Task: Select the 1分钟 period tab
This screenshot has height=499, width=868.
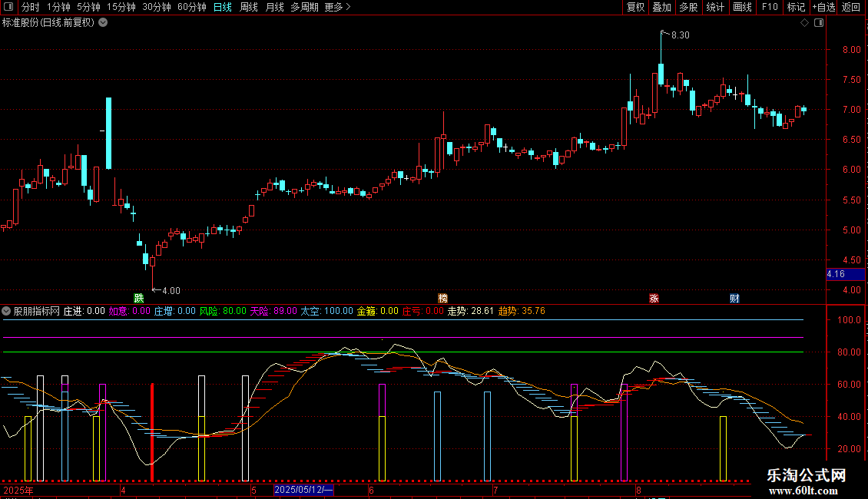Action: pyautogui.click(x=58, y=7)
